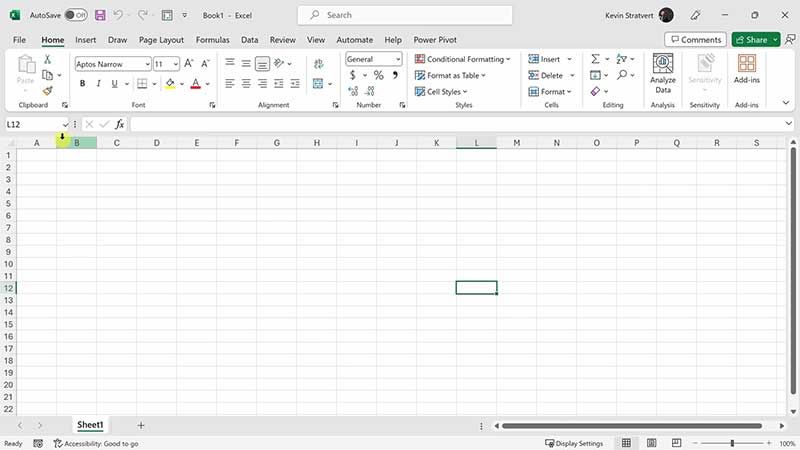Click Accessibility: Good to go status

[96, 443]
